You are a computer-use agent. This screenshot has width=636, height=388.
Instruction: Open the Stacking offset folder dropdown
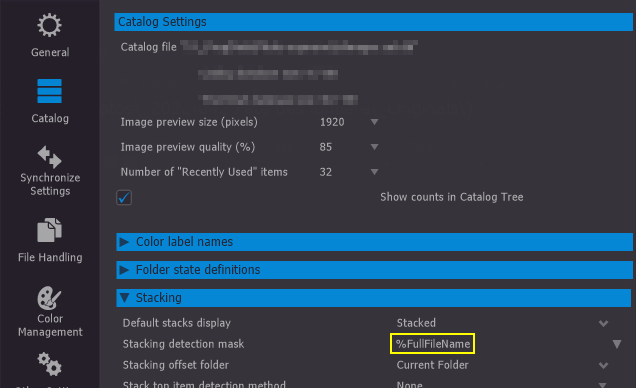(x=604, y=365)
